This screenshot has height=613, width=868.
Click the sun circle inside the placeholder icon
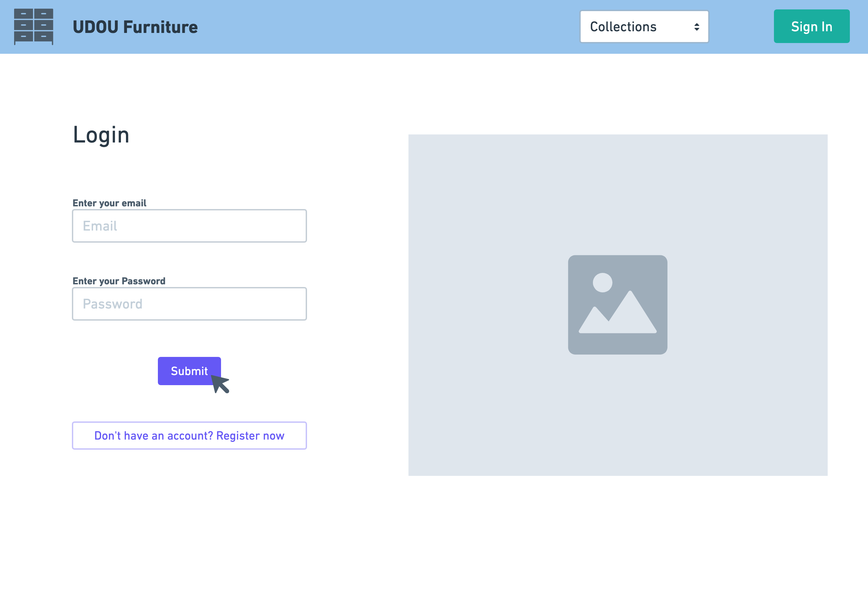[x=602, y=283]
